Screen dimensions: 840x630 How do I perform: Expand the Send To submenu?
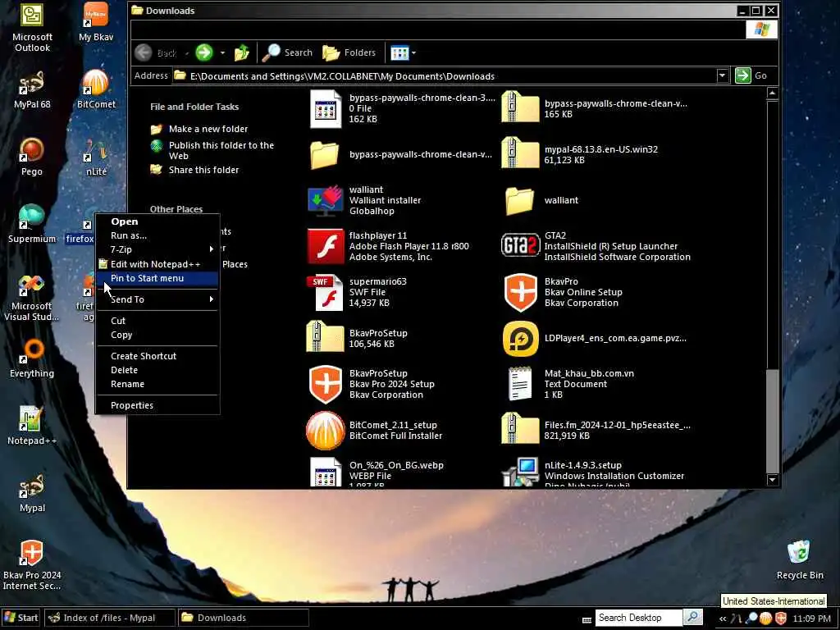click(x=157, y=299)
